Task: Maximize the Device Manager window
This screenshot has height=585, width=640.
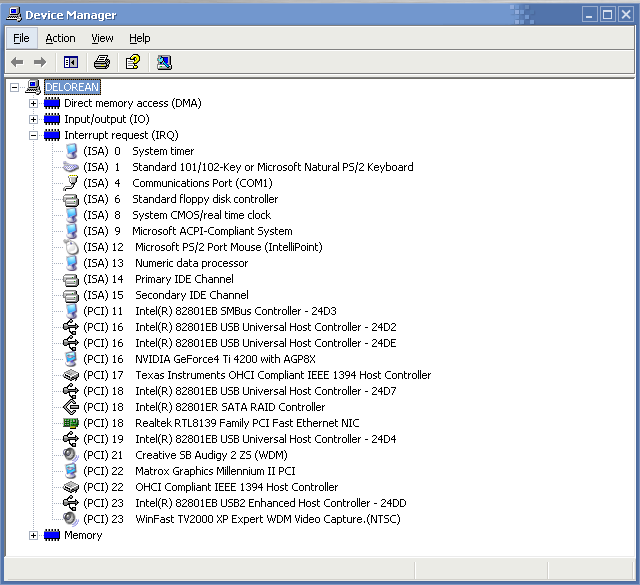Action: tap(607, 15)
